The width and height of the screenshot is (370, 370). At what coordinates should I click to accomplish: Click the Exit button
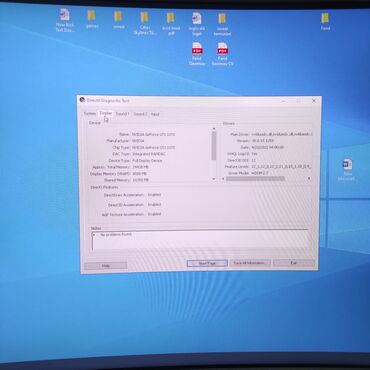tap(293, 263)
